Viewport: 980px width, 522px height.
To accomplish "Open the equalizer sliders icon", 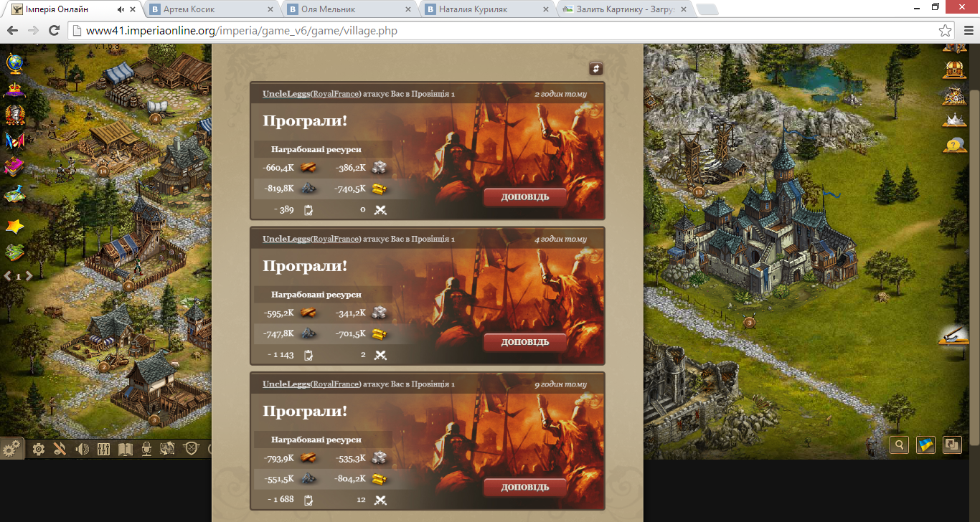I will click(x=103, y=449).
